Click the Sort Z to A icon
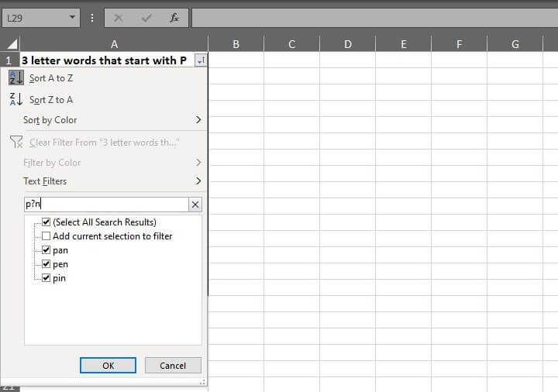Screen dimensions: 558x392 (16, 99)
